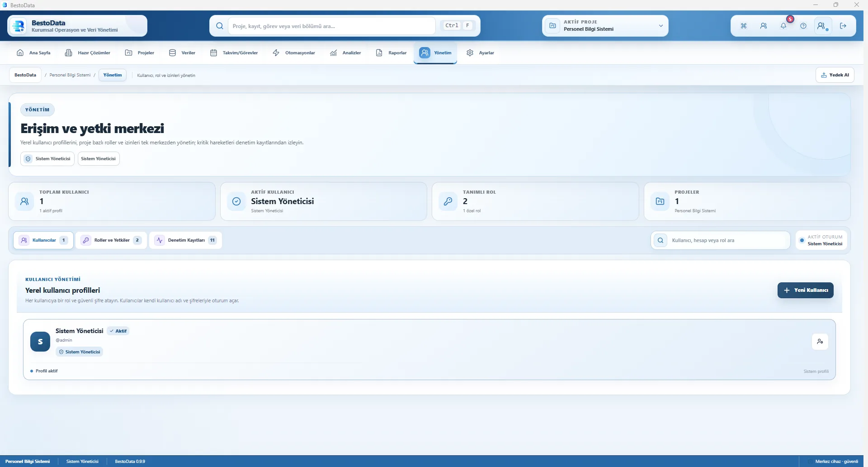Open the Ayarlar settings menu item
The image size is (868, 467).
tap(480, 53)
